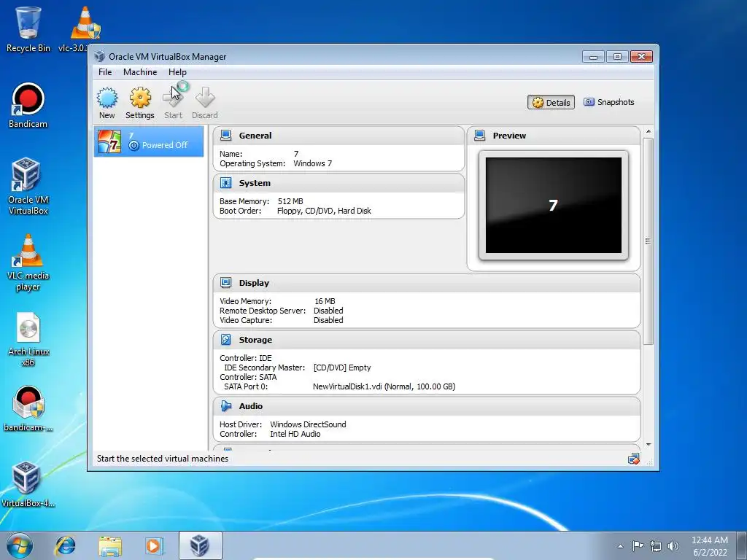747x560 pixels.
Task: Click the Display section icon
Action: tap(226, 283)
